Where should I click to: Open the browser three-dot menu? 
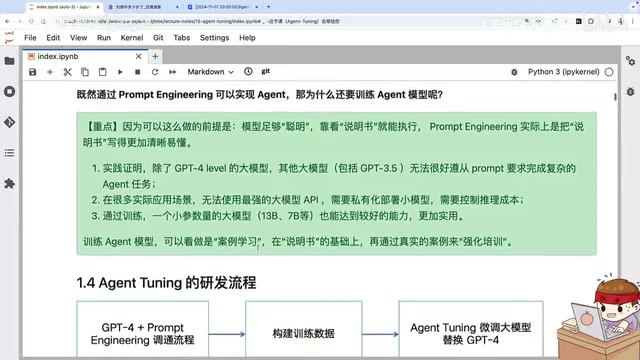tap(633, 21)
